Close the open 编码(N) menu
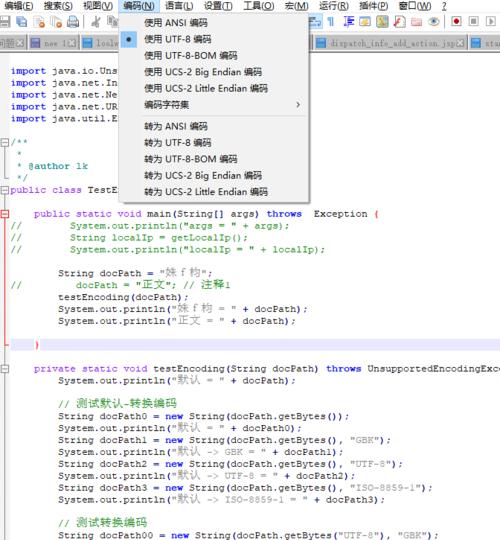500x540 pixels. click(139, 6)
